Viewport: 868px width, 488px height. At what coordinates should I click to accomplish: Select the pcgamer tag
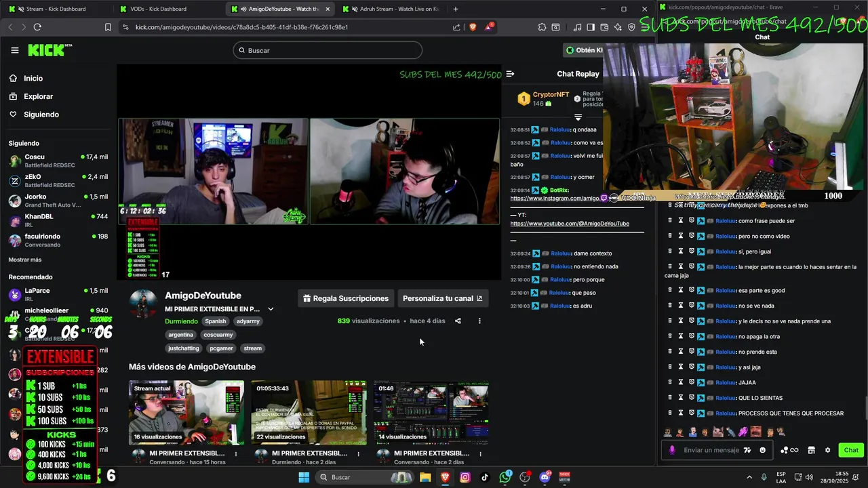point(221,348)
